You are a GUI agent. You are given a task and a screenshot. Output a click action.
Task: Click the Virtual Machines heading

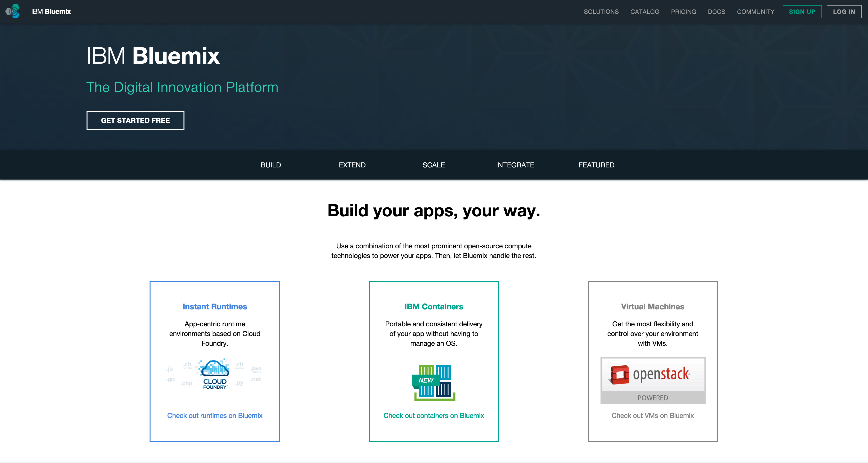pos(653,307)
